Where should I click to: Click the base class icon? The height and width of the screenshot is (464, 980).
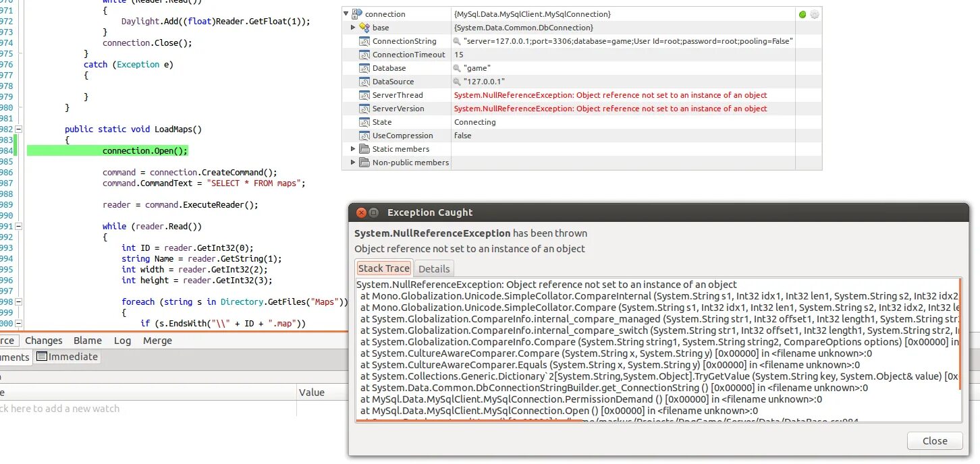[x=364, y=28]
